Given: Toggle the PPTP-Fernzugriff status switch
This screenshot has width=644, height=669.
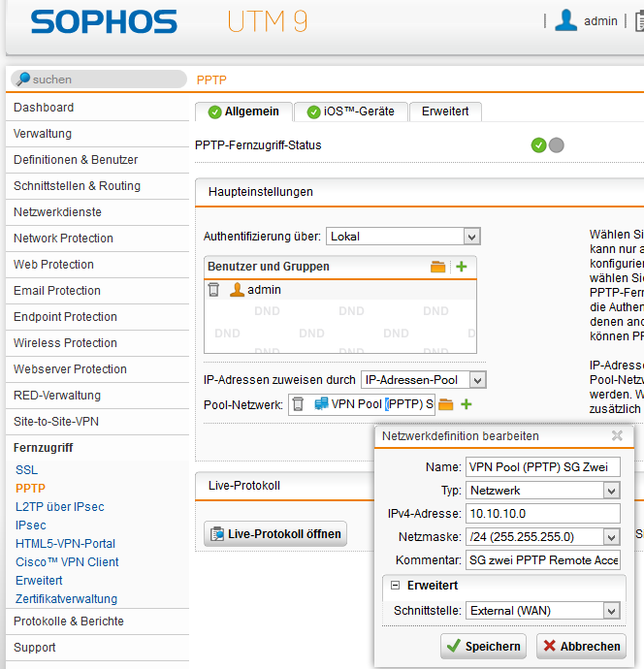Looking at the screenshot, I should [x=547, y=145].
